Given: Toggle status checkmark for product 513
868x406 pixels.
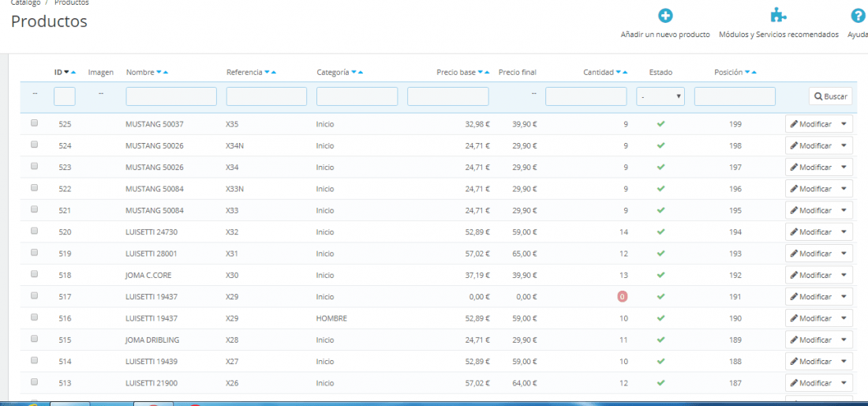Looking at the screenshot, I should pos(660,383).
